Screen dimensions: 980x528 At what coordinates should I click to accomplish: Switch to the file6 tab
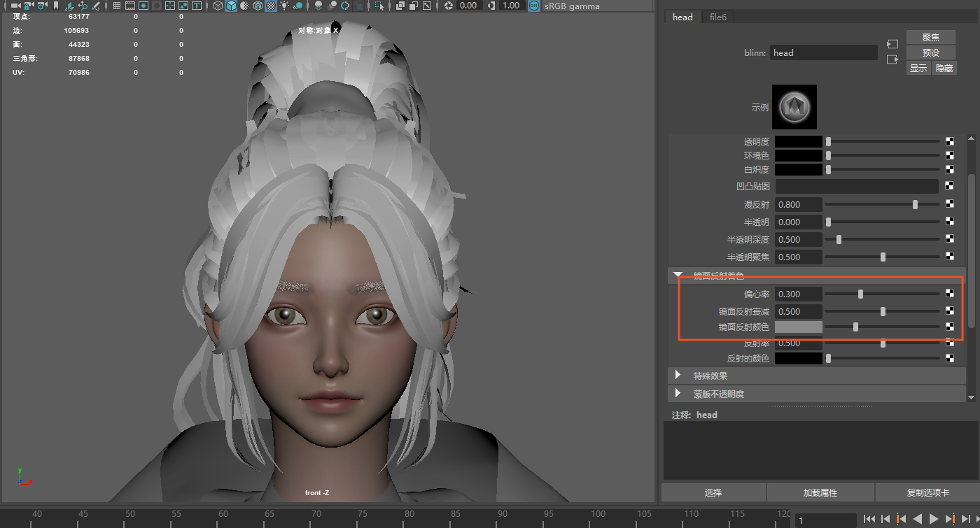tap(718, 17)
